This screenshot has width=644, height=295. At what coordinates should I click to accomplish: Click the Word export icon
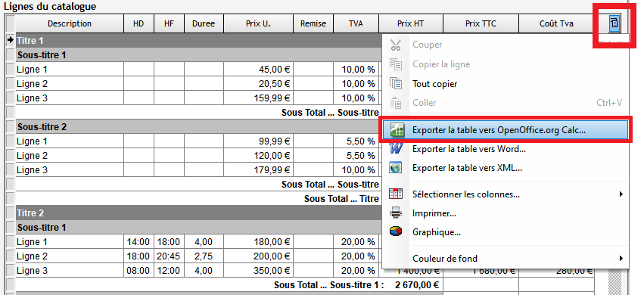click(396, 148)
